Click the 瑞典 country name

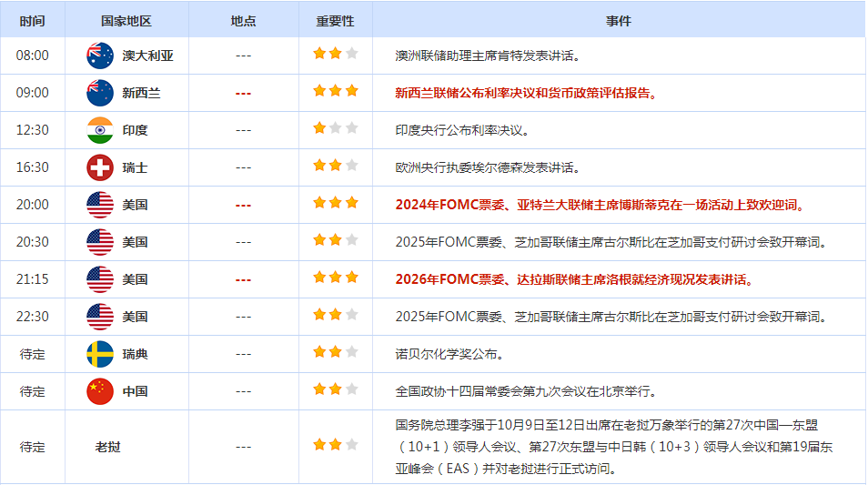(x=135, y=354)
